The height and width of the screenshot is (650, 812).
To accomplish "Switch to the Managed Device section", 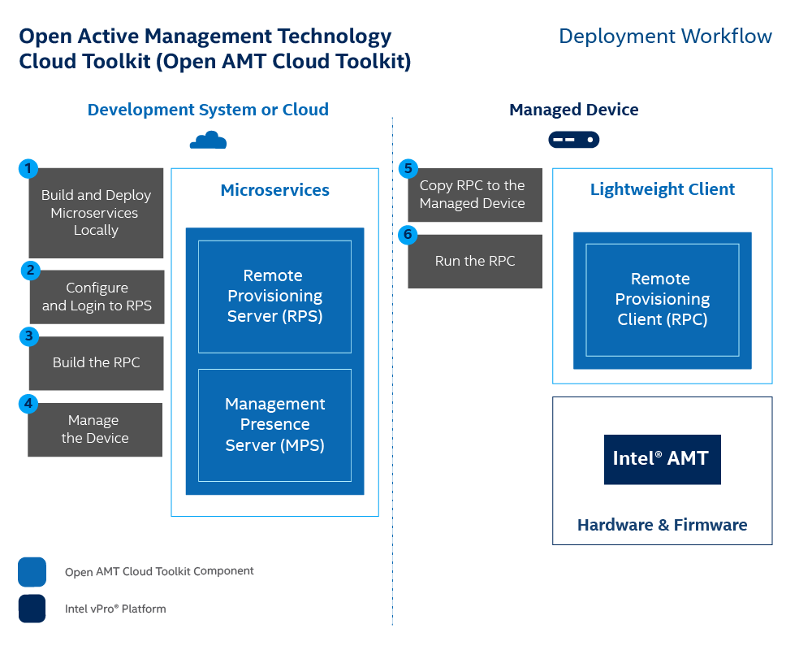I will 573,109.
